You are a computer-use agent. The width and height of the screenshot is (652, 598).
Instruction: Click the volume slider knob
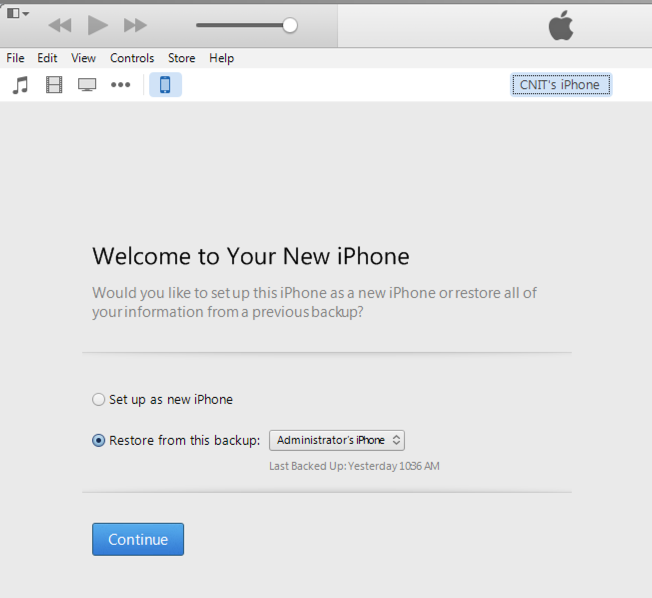tap(290, 25)
